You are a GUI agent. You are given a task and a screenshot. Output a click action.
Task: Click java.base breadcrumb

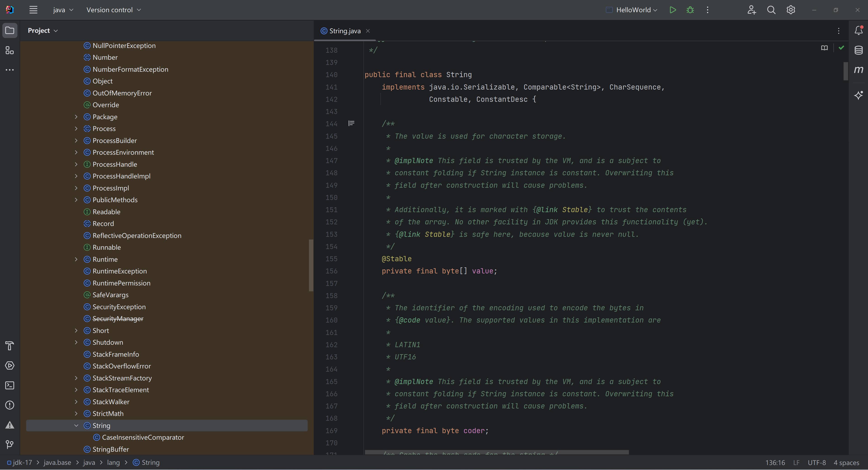pos(57,463)
